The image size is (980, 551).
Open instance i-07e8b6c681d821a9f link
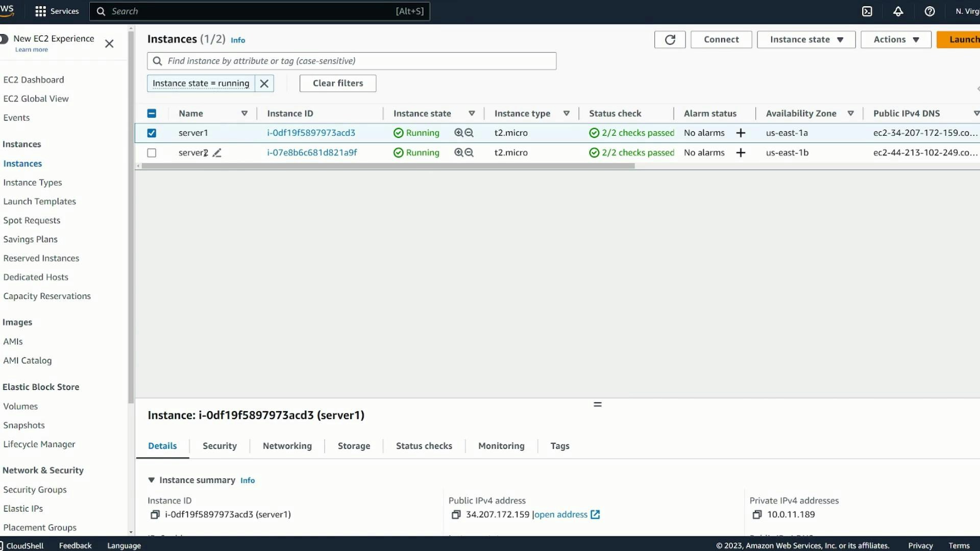[x=312, y=153]
